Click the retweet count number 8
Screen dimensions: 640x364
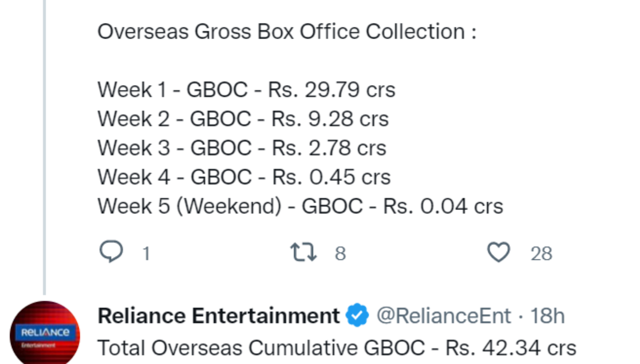point(340,253)
